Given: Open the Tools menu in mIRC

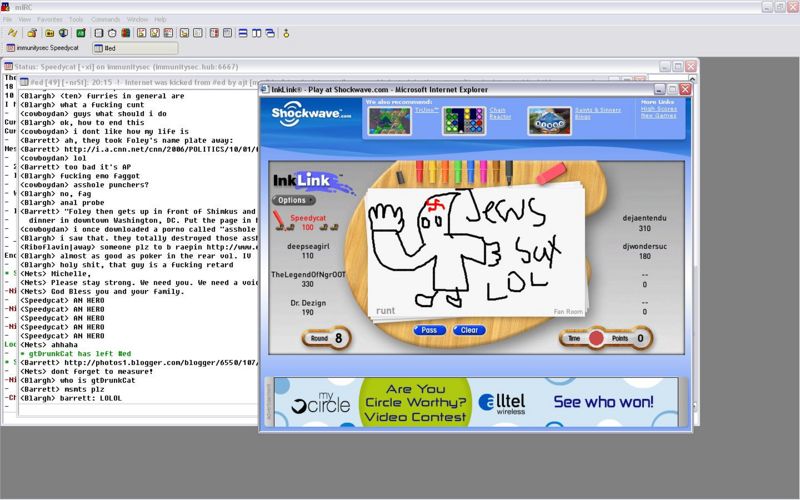Looking at the screenshot, I should 76,19.
